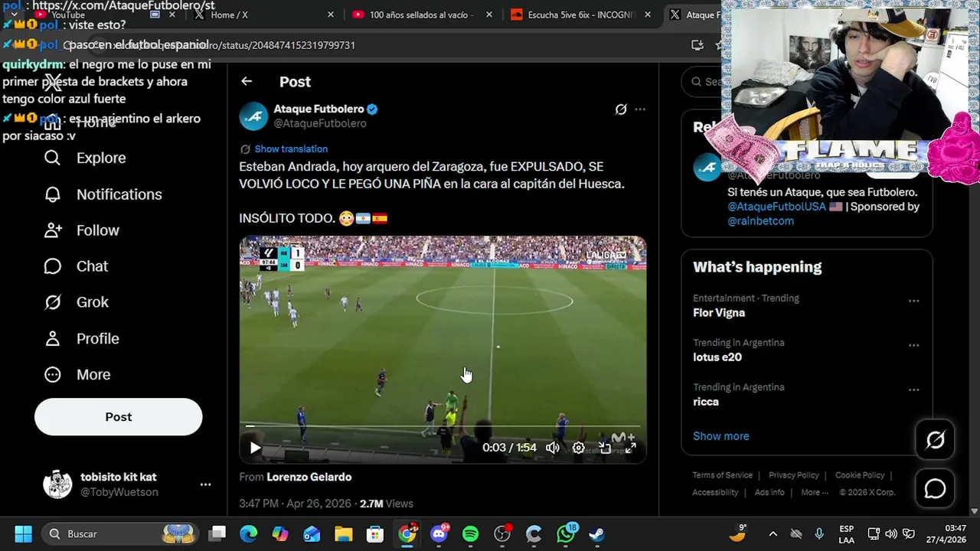Open options dots for Flor Vigna trend
The height and width of the screenshot is (551, 980).
pos(913,301)
